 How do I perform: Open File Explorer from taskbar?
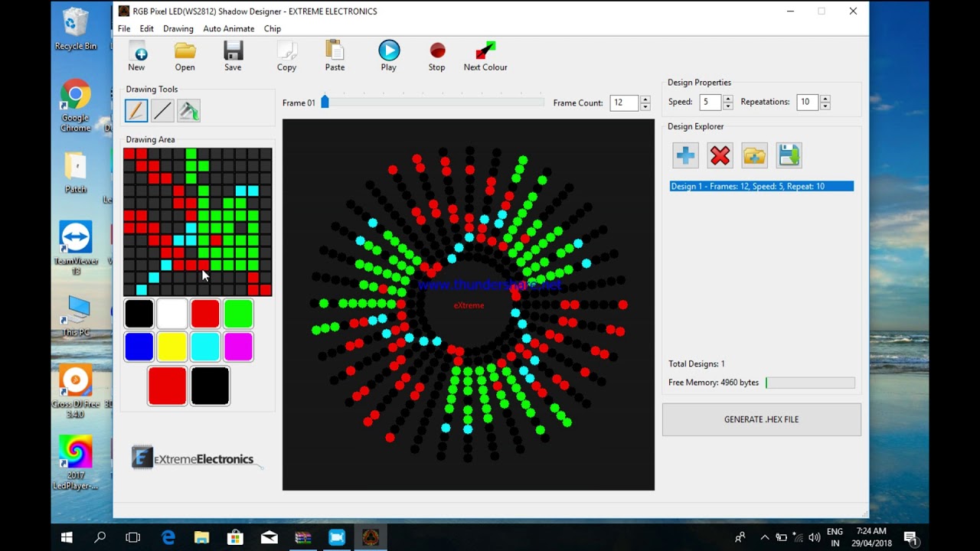[201, 537]
